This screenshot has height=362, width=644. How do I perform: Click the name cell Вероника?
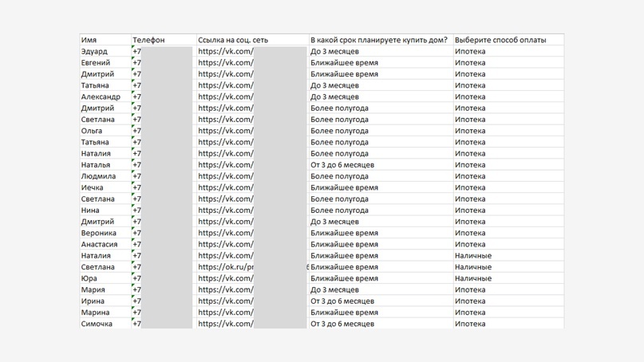tap(105, 233)
